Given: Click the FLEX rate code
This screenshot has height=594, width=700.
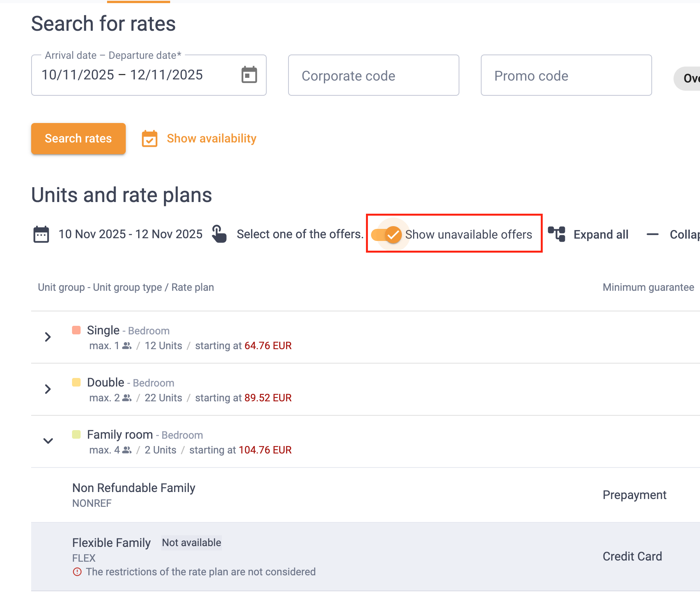Looking at the screenshot, I should pyautogui.click(x=84, y=558).
